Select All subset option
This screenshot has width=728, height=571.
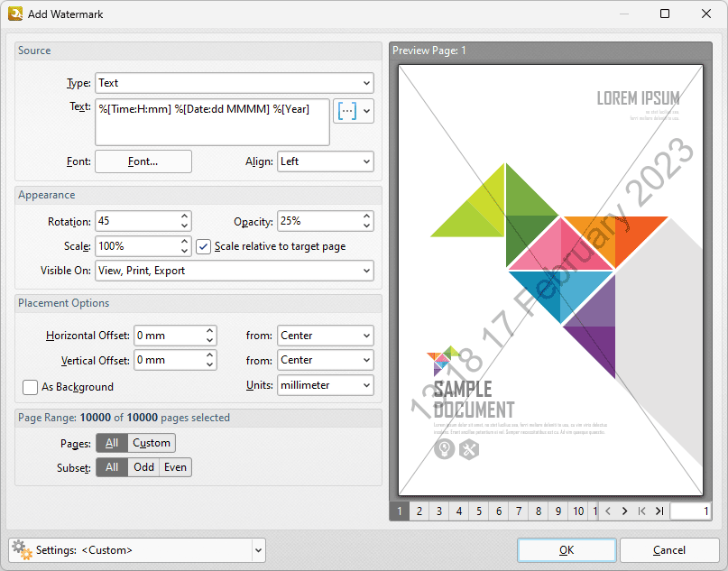112,467
